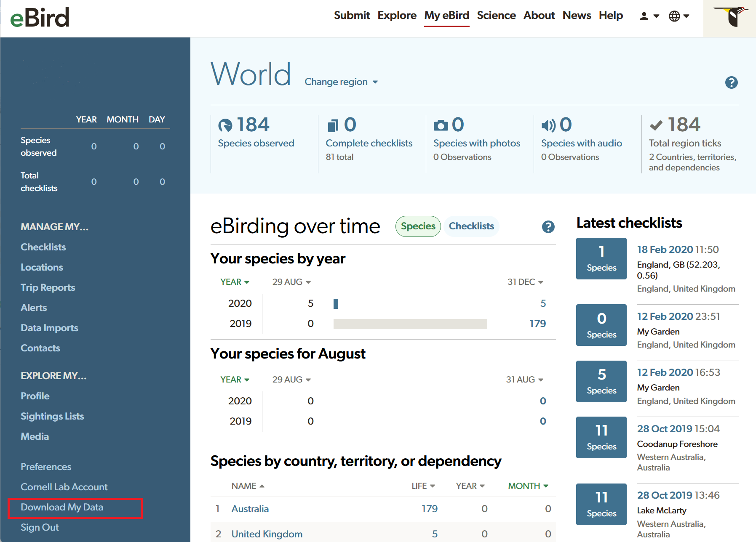Viewport: 756px width, 542px height.
Task: Open help for the World stats section
Action: (731, 82)
